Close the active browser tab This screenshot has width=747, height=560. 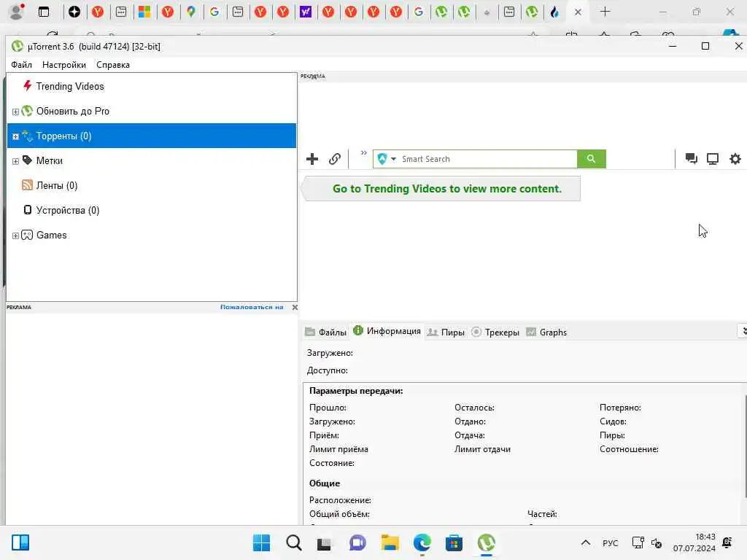click(x=578, y=12)
